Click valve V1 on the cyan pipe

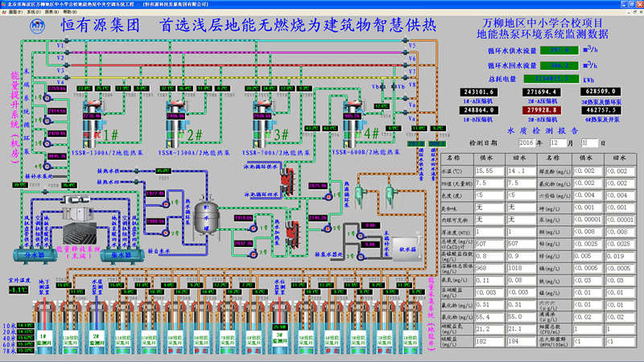point(67,41)
